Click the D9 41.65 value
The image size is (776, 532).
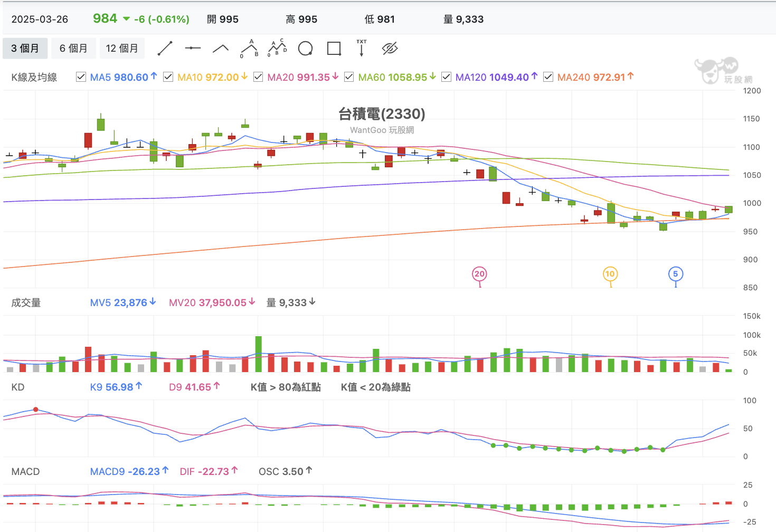[x=190, y=387]
